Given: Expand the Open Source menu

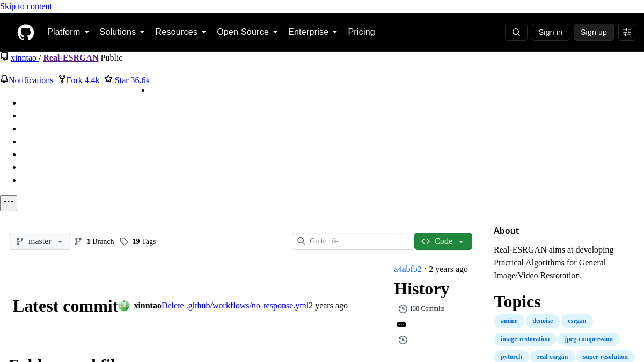Looking at the screenshot, I should tap(247, 32).
